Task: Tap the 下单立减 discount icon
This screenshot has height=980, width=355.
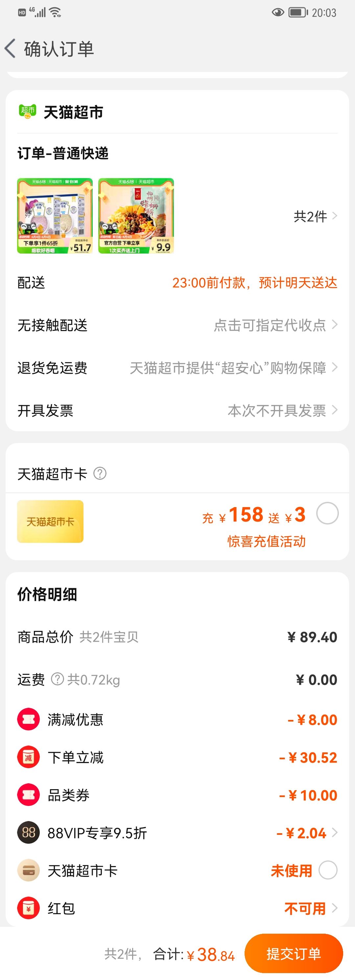Action: [29, 757]
